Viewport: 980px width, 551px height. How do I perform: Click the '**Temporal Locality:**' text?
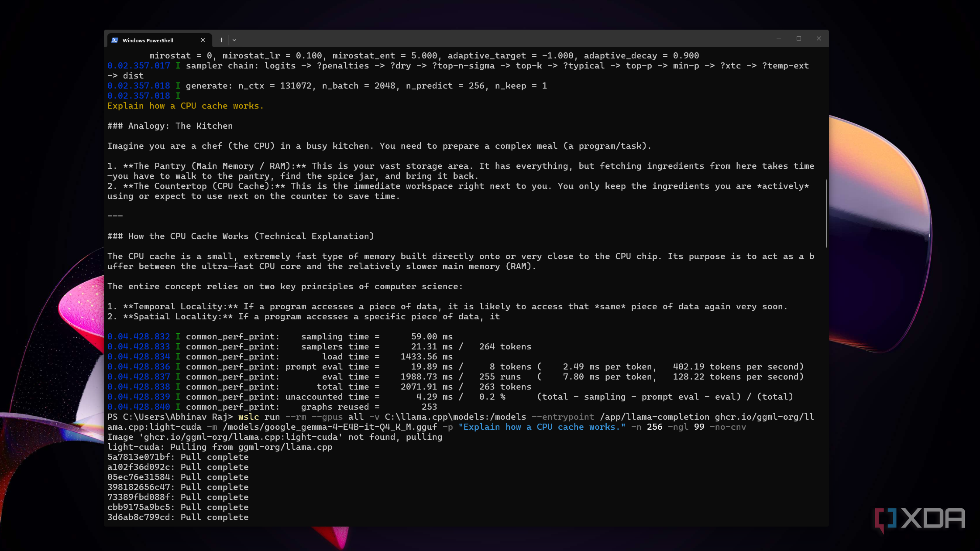tap(181, 307)
